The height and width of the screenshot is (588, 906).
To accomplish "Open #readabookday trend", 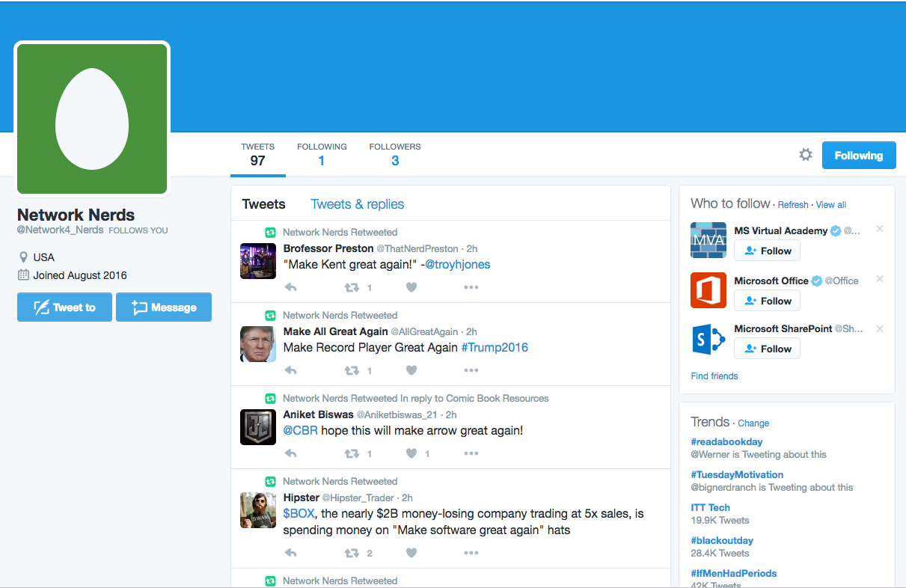I will [727, 442].
